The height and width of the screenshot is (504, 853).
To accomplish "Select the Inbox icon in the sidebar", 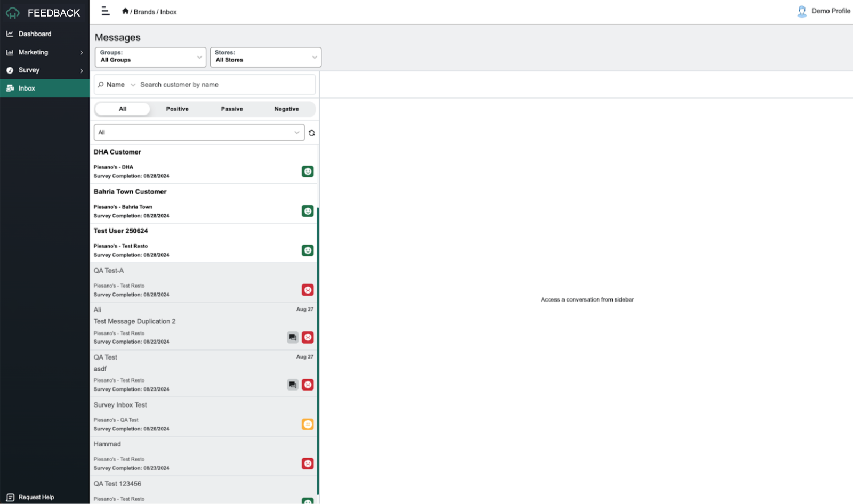I will [x=10, y=88].
